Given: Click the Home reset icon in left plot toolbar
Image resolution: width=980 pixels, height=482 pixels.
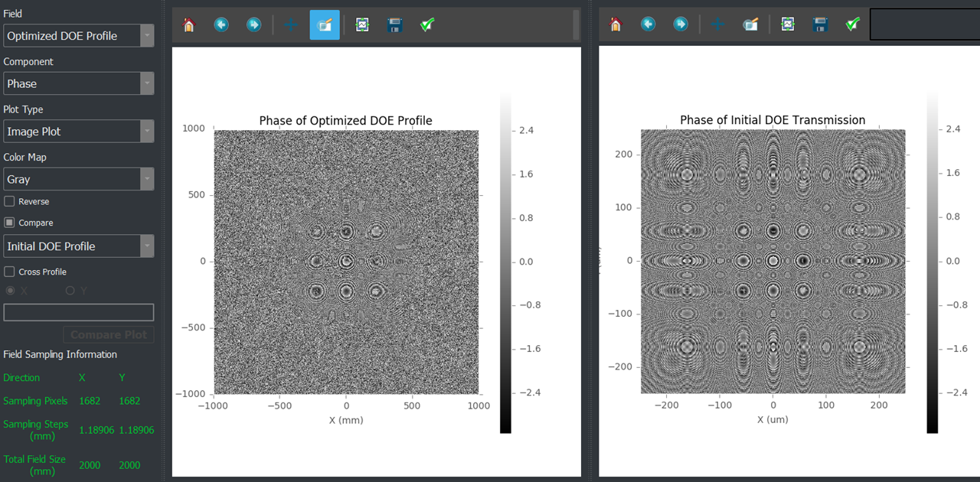Looking at the screenshot, I should pyautogui.click(x=189, y=24).
